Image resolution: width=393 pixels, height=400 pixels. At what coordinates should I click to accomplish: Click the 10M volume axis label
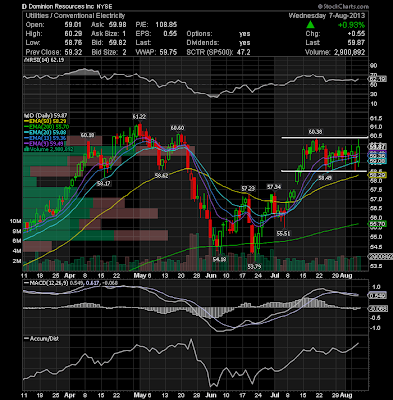(16, 221)
